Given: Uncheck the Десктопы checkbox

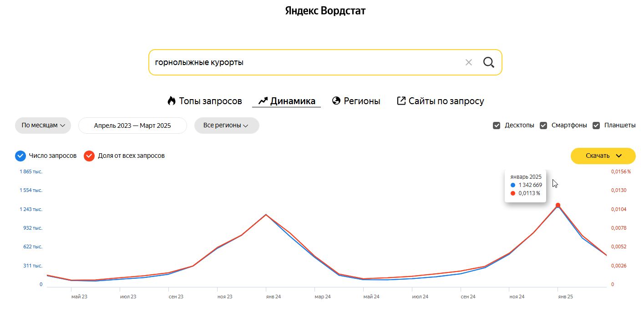Looking at the screenshot, I should point(497,126).
